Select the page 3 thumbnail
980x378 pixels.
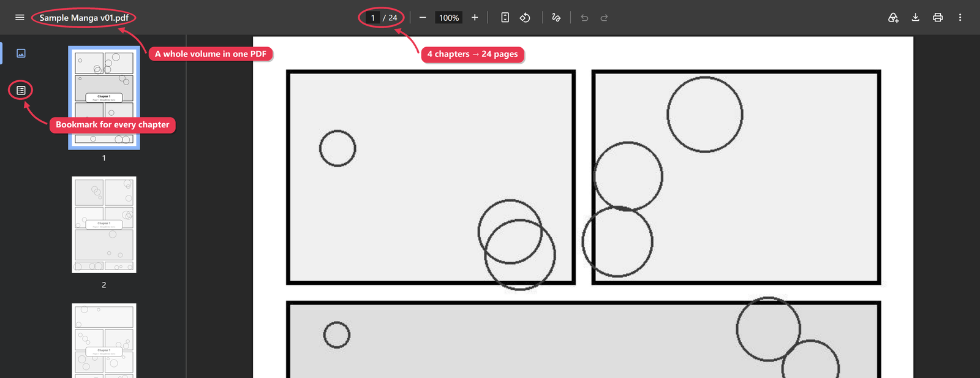[104, 341]
